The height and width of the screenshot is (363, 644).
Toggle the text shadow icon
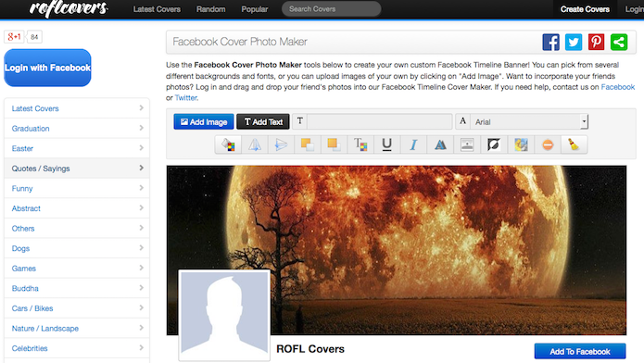(440, 144)
